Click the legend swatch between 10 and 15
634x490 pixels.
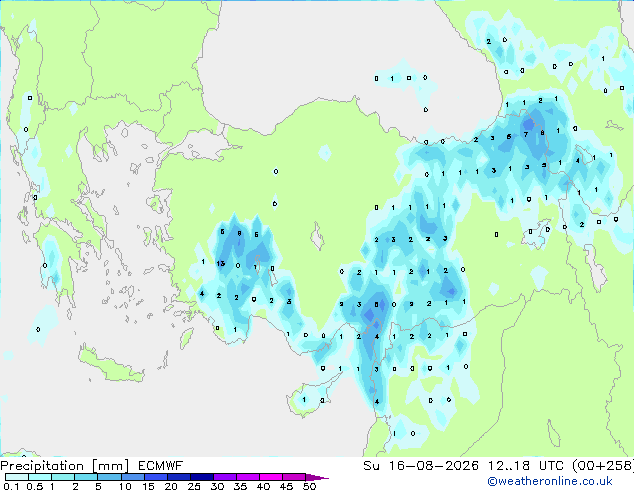(x=132, y=477)
